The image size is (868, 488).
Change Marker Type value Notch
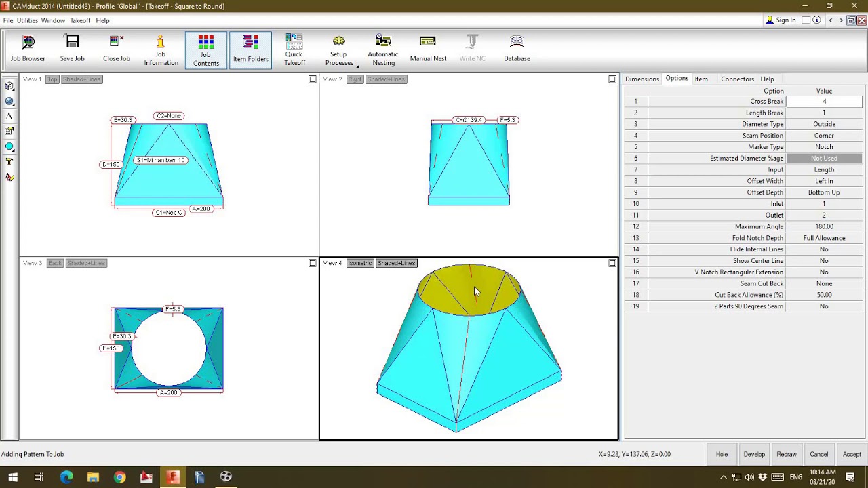coord(824,147)
